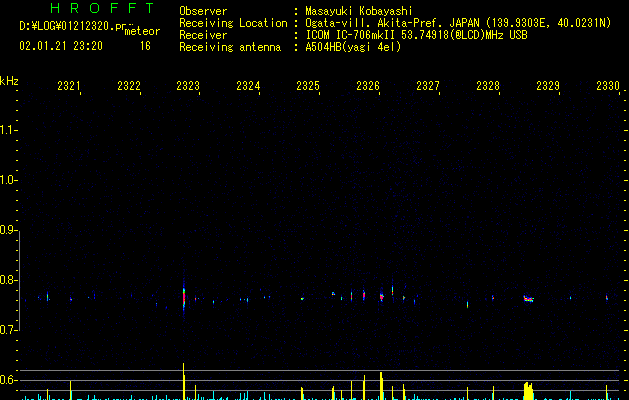The image size is (629, 400).
Task: Click time marker 2329
Action: [x=548, y=85]
